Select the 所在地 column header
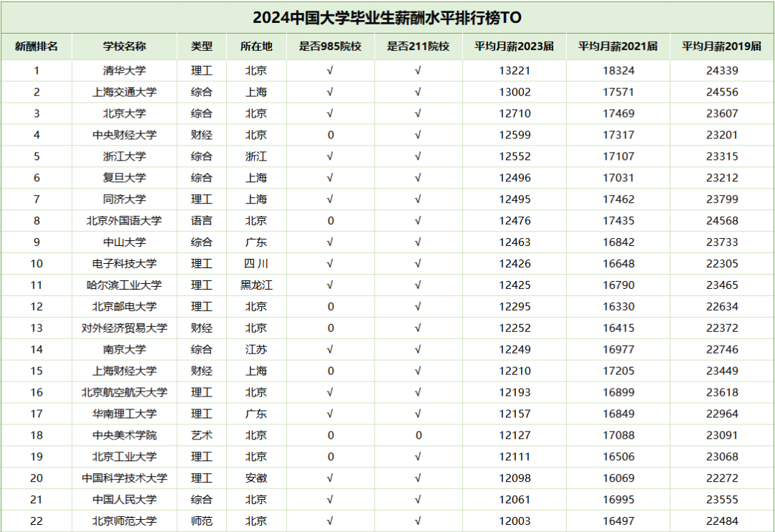Screen dimensions: 775x532 (256, 47)
